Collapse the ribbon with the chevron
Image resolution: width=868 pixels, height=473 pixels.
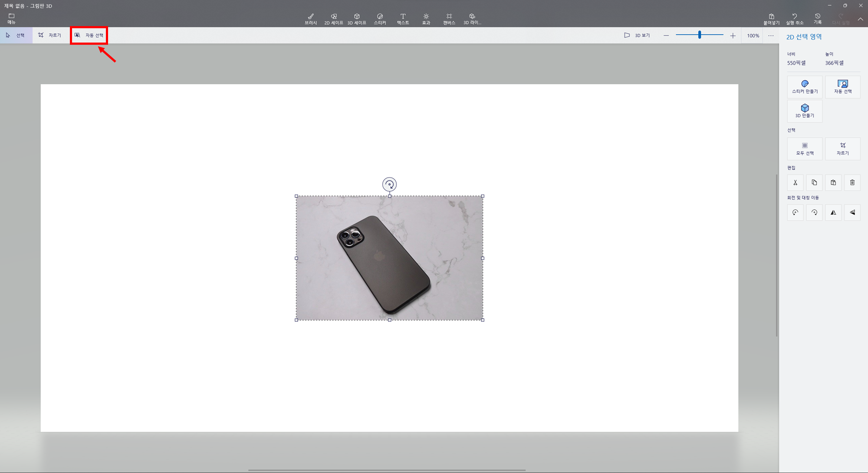(860, 19)
